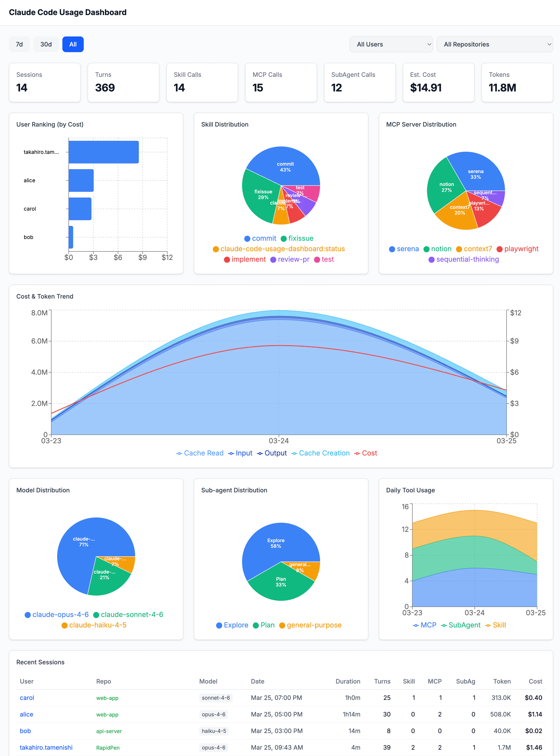This screenshot has height=756, width=560.
Task: Click the Cache Read legend marker
Action: click(179, 454)
